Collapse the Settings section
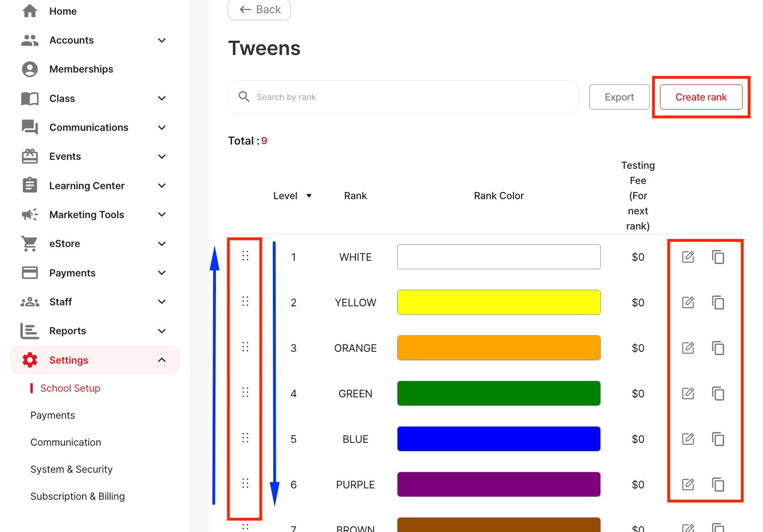 [x=162, y=360]
